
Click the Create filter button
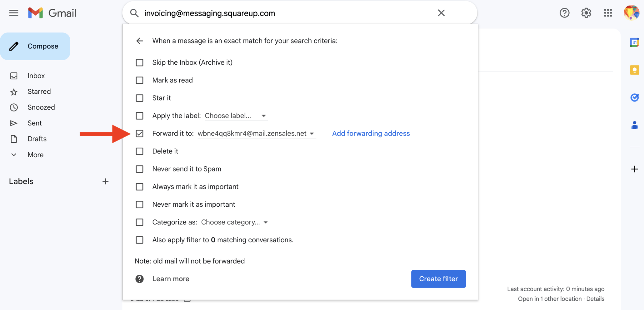438,279
